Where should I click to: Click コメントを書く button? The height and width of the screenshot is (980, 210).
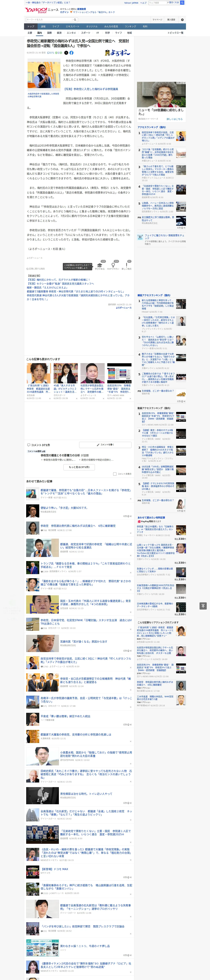click(x=105, y=445)
